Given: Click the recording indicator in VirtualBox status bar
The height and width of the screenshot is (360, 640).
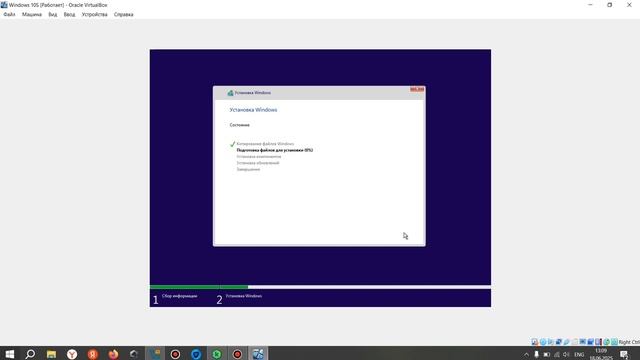Looking at the screenshot, I should tap(591, 342).
